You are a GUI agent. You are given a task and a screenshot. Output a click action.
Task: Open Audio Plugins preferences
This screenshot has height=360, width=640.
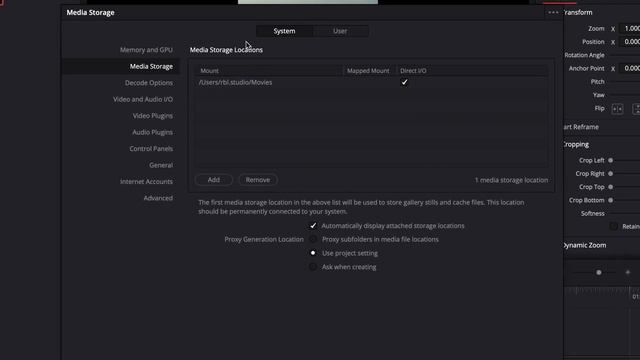pos(152,132)
